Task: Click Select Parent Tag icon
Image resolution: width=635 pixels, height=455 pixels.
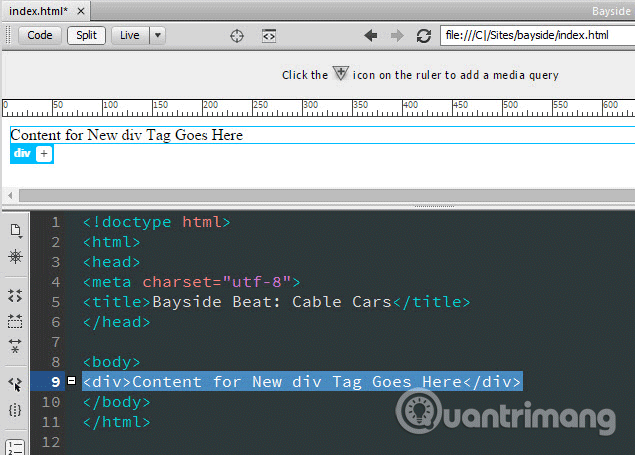Action: (x=15, y=384)
